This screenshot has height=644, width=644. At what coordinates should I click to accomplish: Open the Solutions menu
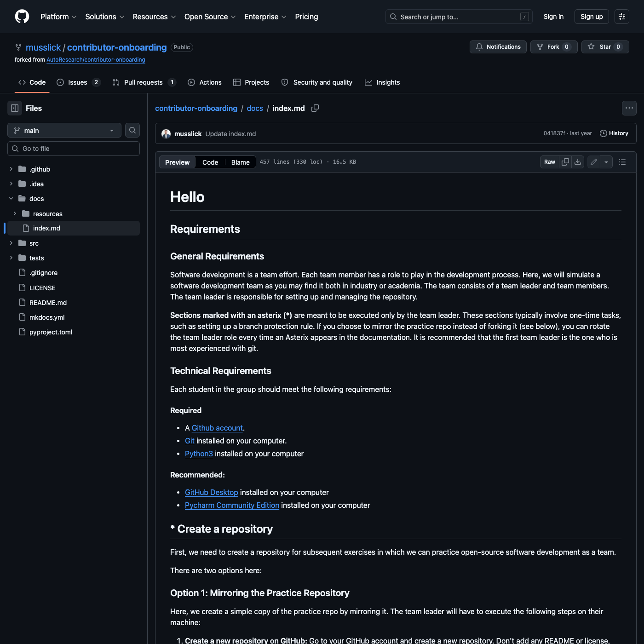(x=105, y=17)
